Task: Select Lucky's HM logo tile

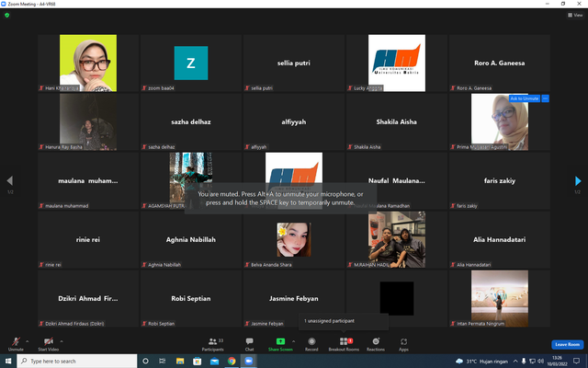Action: tap(397, 63)
